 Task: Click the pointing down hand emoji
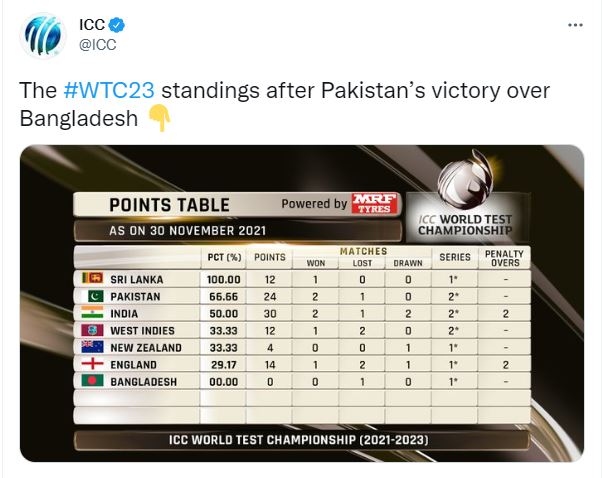click(160, 119)
